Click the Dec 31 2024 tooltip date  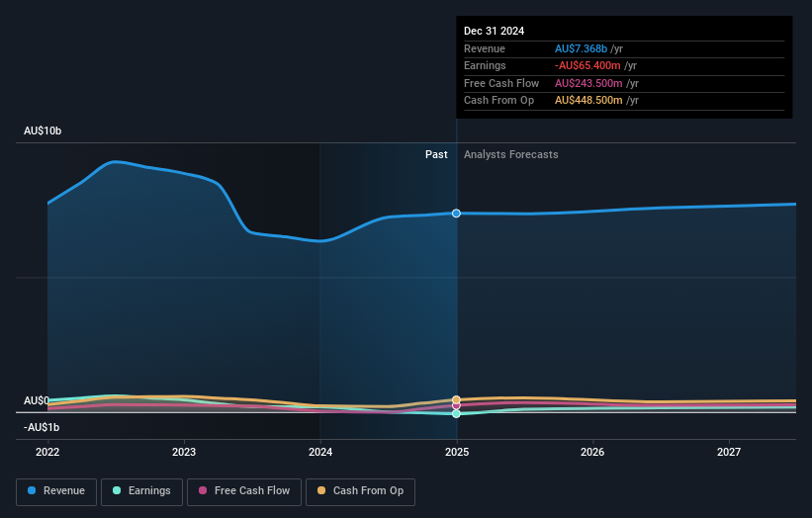495,31
